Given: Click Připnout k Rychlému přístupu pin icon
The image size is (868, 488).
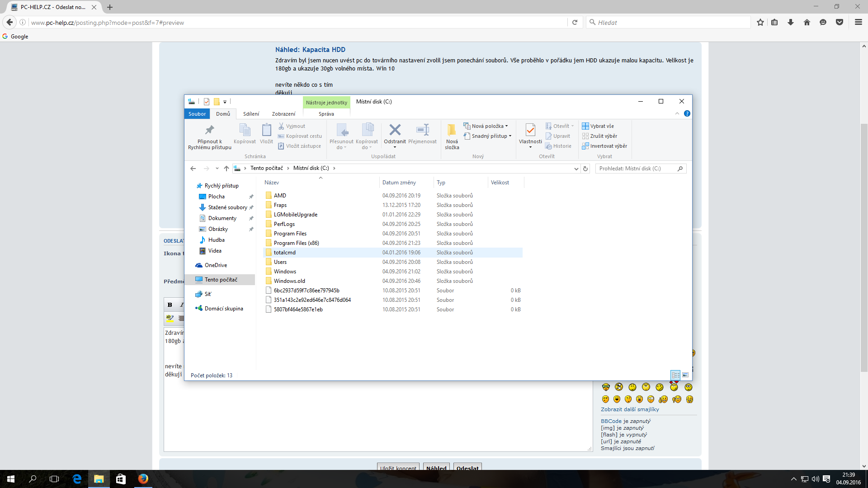Looking at the screenshot, I should coord(209,131).
